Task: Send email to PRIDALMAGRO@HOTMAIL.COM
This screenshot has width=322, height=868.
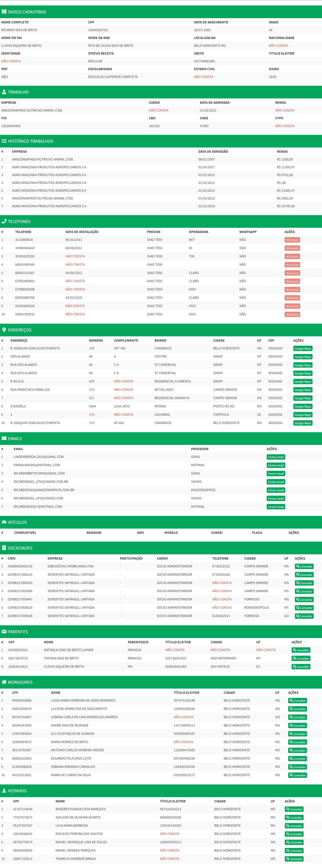Action: coord(276,465)
